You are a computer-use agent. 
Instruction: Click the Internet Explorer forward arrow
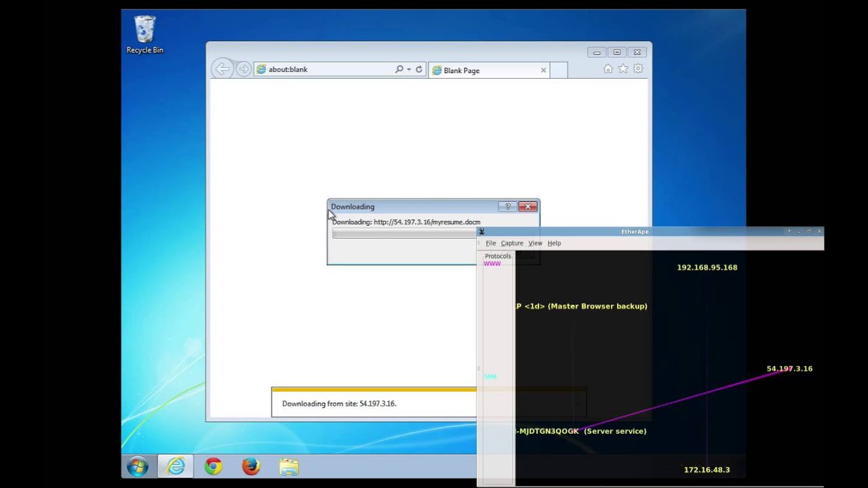pos(243,69)
